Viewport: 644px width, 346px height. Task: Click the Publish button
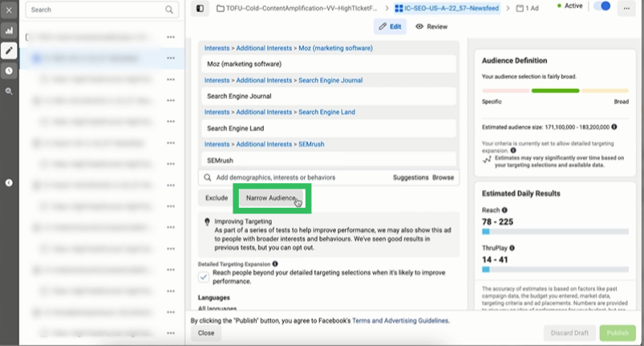click(618, 333)
